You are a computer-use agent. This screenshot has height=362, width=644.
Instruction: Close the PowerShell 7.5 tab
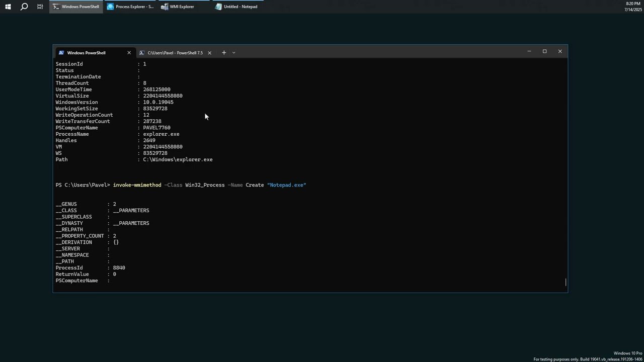point(209,52)
